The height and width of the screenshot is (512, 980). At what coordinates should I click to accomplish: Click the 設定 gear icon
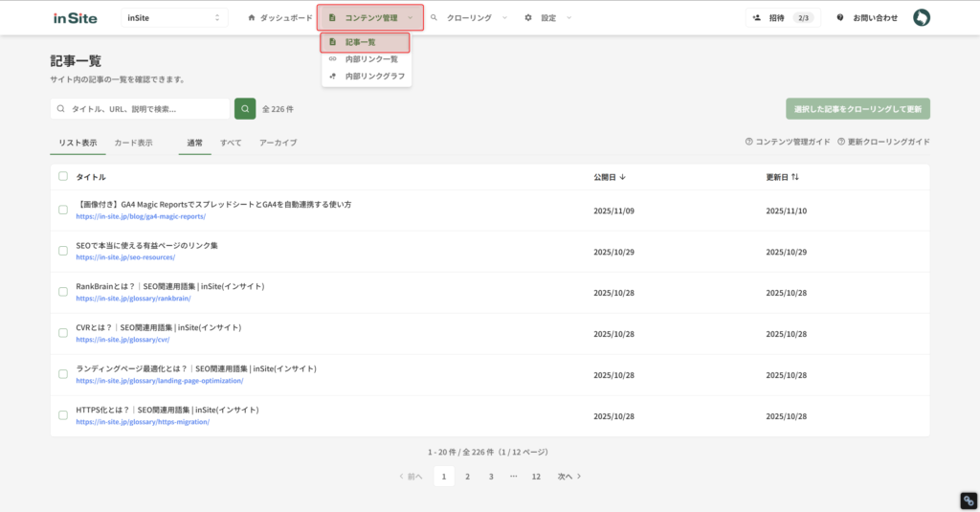click(x=528, y=17)
